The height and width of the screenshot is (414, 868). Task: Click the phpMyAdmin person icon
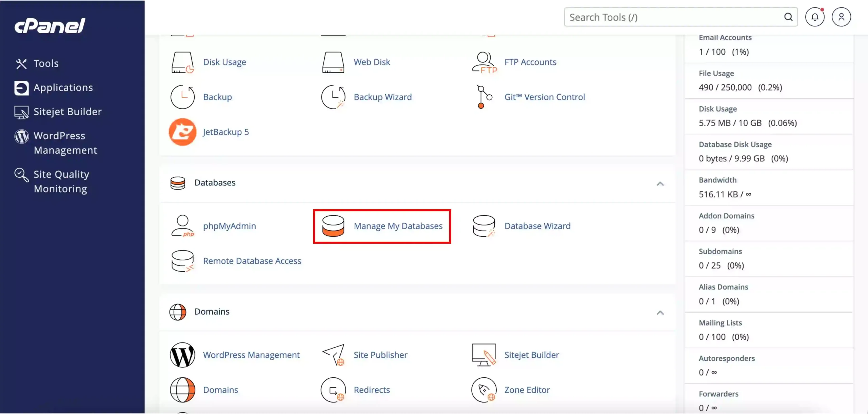tap(182, 226)
